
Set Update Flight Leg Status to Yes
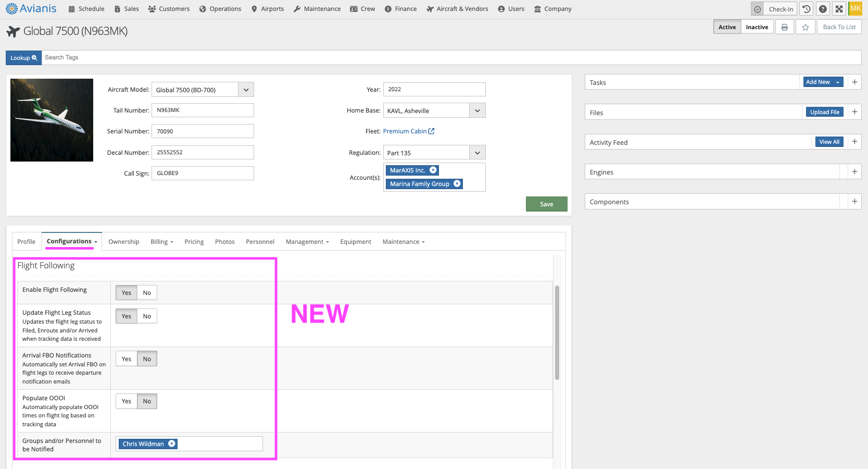click(127, 316)
